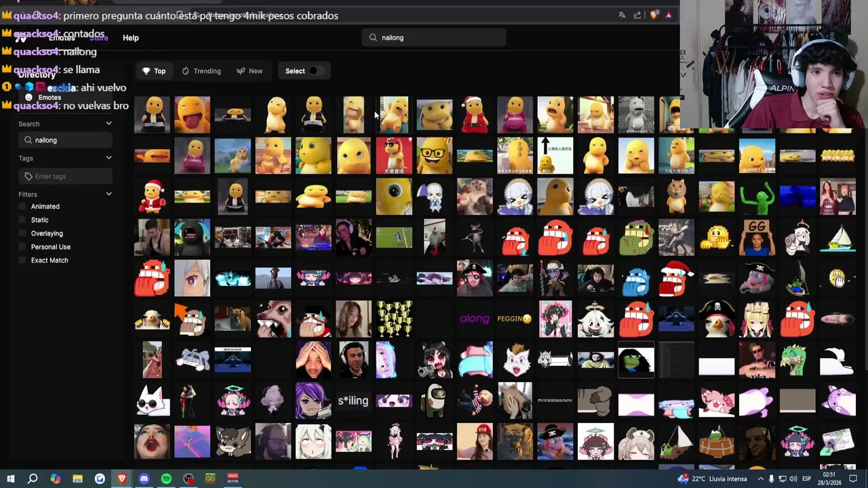Screen dimensions: 868x488
Task: Open the Help menu item
Action: (131, 38)
